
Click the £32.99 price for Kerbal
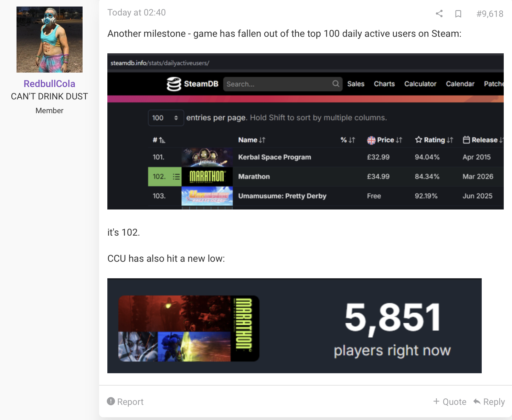click(378, 157)
